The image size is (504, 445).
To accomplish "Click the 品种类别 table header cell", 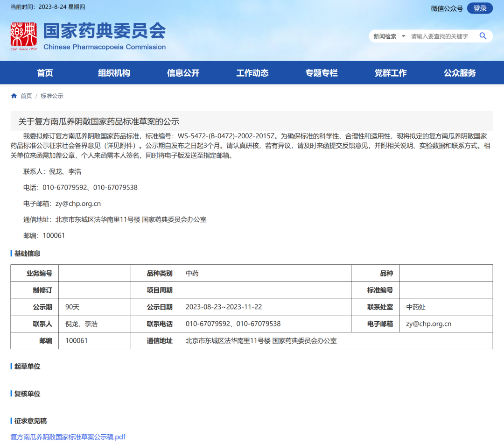I will [155, 273].
